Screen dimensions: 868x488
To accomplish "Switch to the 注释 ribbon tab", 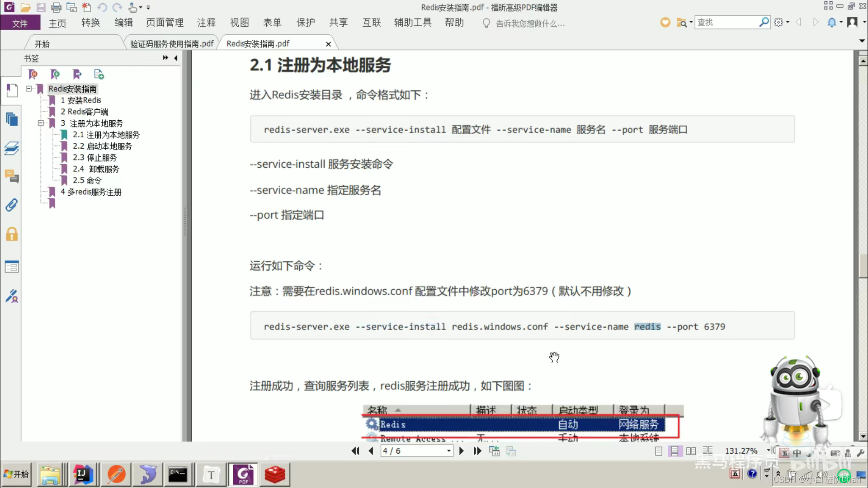I will click(x=207, y=23).
